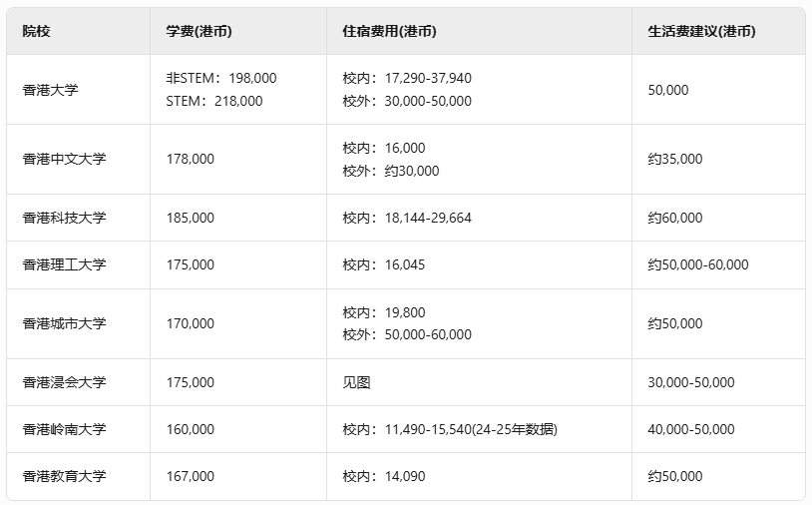This screenshot has width=812, height=505.
Task: Click 50,000 living cost for 香港大学
Action: [x=668, y=90]
